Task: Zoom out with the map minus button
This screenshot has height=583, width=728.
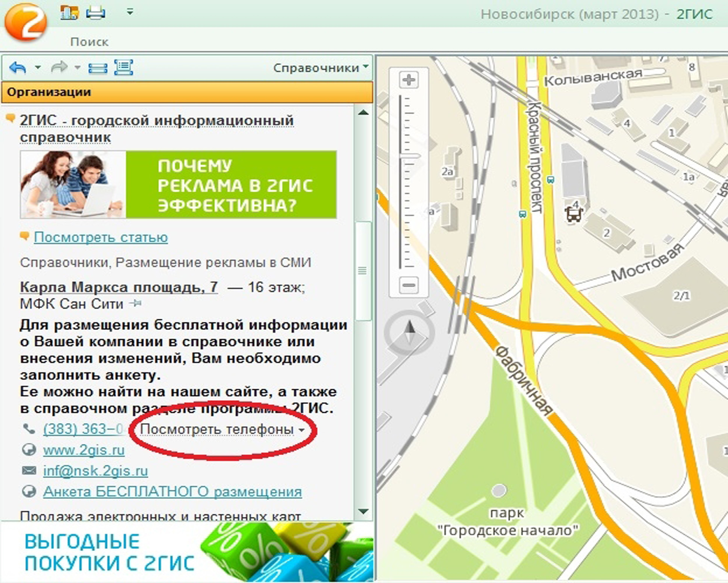Action: pyautogui.click(x=409, y=285)
